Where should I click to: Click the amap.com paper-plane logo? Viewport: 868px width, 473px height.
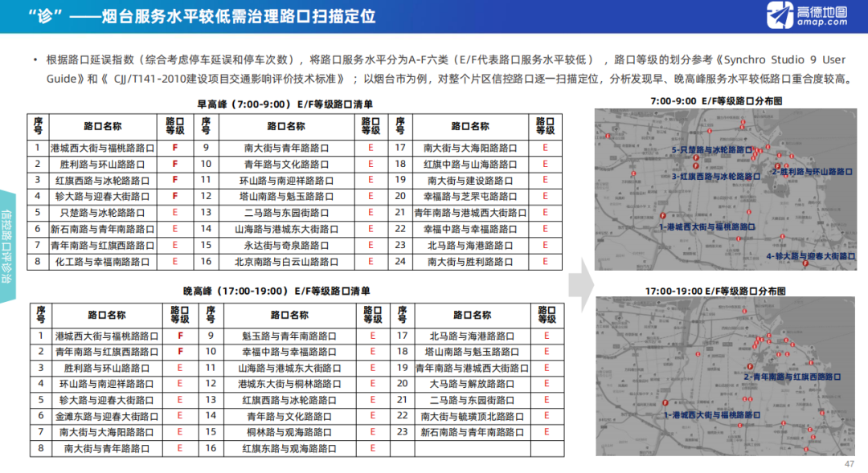[780, 15]
